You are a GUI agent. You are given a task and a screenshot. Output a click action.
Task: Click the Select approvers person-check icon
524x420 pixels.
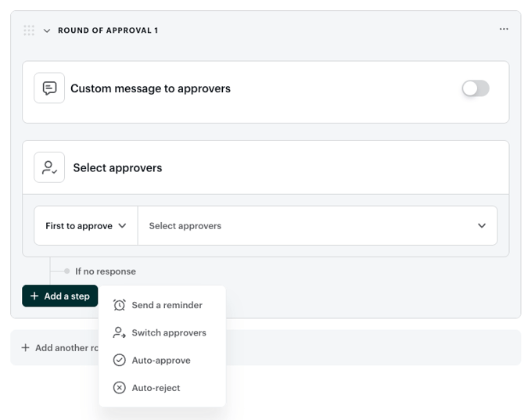[x=49, y=167]
